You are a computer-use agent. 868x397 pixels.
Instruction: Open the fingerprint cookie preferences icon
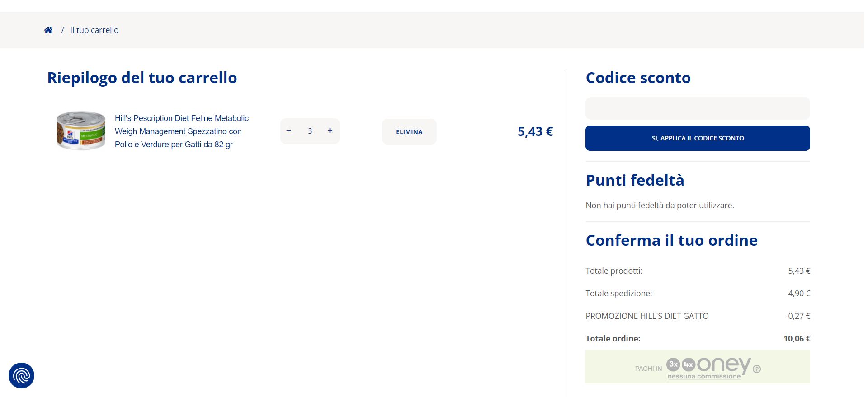coord(21,375)
